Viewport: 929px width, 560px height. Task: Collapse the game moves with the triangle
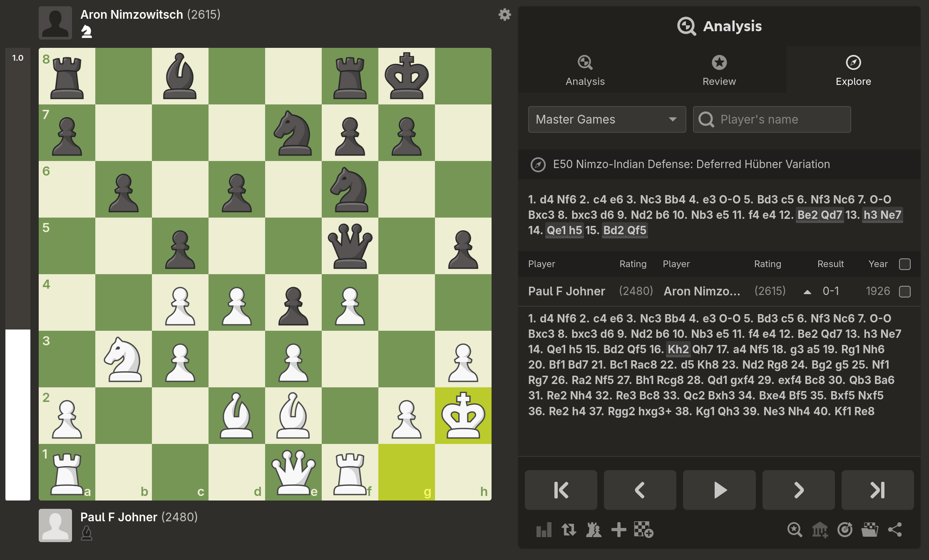(807, 292)
